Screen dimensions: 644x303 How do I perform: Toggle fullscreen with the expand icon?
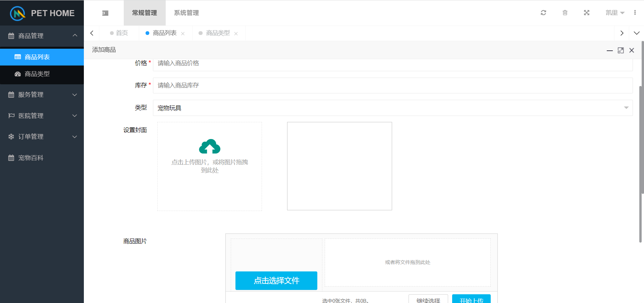click(x=587, y=13)
